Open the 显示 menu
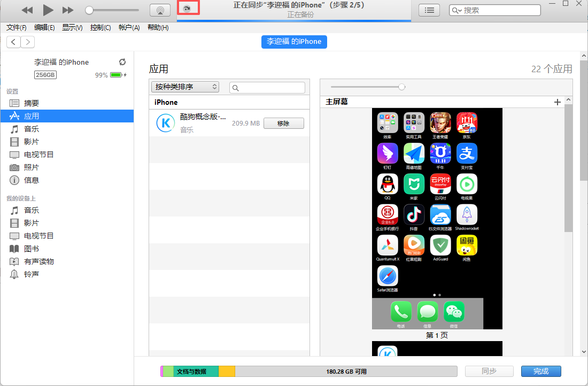 click(x=72, y=27)
